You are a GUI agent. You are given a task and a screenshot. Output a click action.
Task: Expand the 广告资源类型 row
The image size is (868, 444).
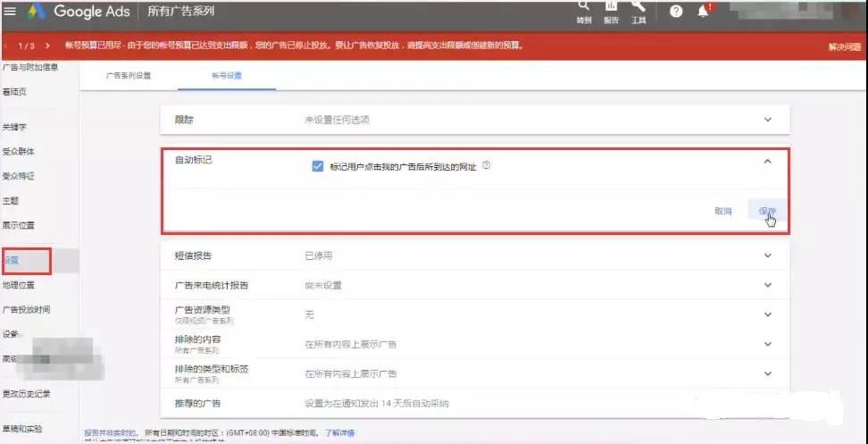[x=475, y=314]
